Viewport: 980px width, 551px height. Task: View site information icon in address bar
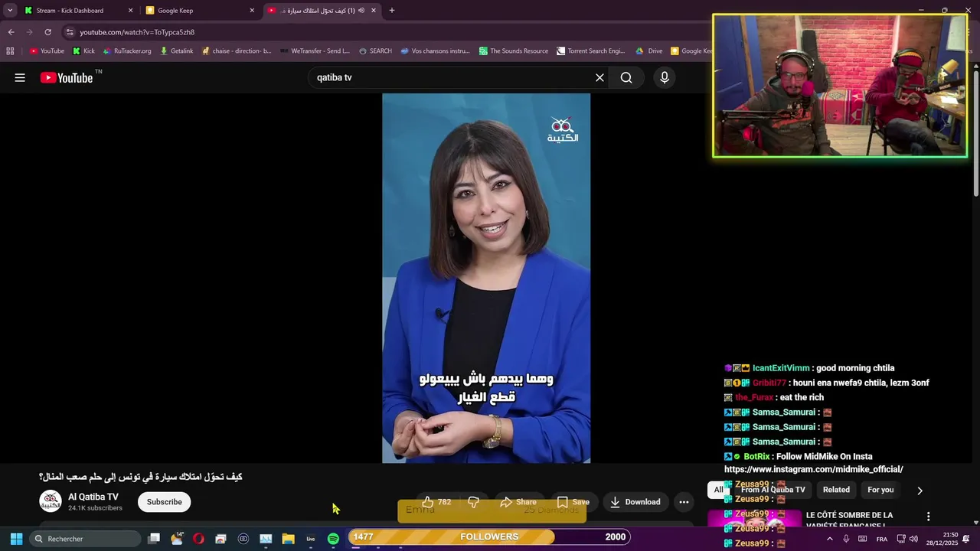[x=70, y=32]
